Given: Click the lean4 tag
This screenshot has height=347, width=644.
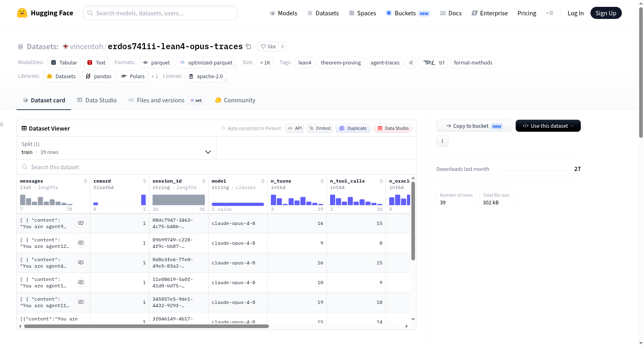Looking at the screenshot, I should 305,62.
